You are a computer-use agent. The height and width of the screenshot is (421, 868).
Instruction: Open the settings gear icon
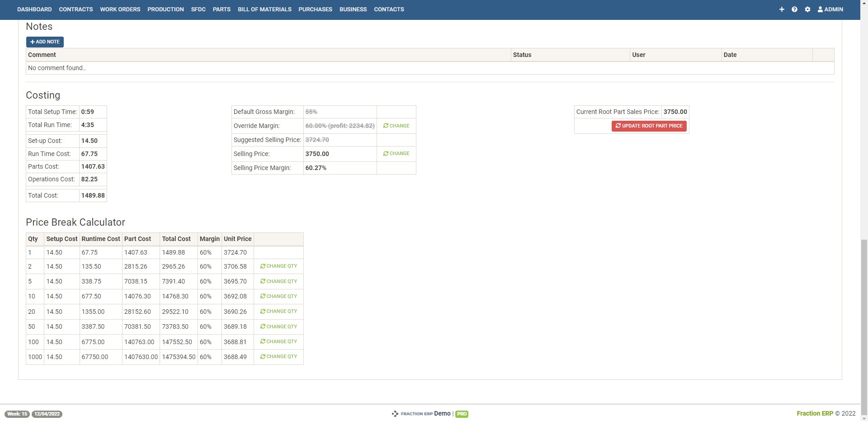click(807, 9)
